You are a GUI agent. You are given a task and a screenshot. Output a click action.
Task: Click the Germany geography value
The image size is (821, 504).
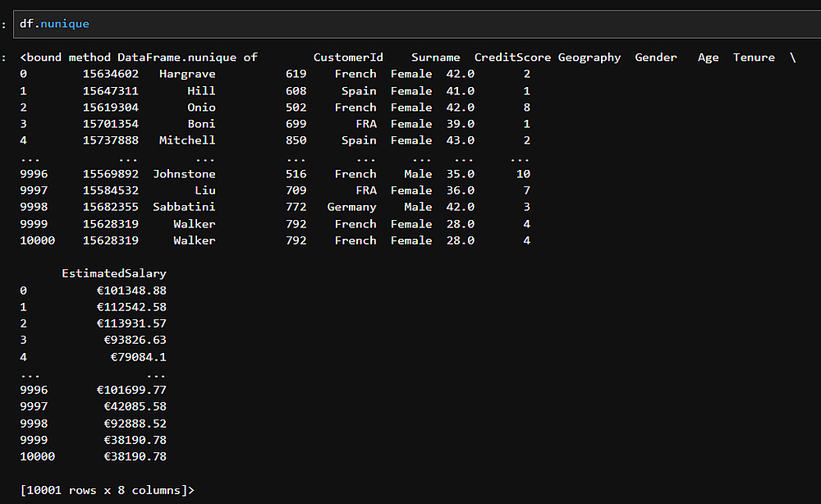[x=351, y=207]
